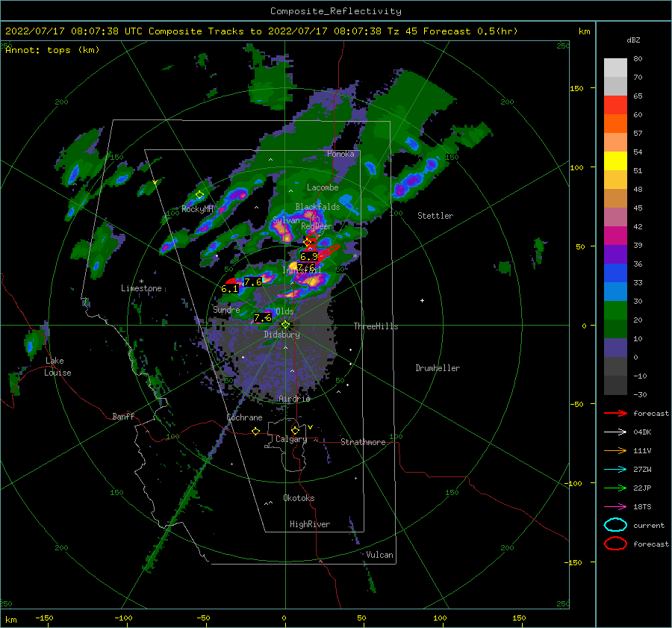Click the Drumheller city label

(438, 368)
